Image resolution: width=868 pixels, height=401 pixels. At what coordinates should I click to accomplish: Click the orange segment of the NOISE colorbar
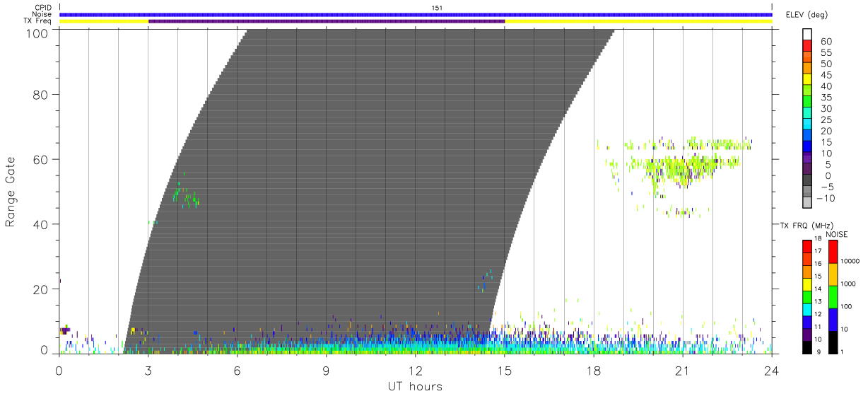[833, 274]
